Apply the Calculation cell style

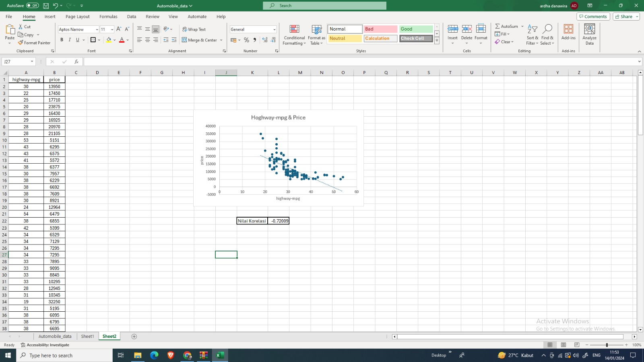point(380,39)
